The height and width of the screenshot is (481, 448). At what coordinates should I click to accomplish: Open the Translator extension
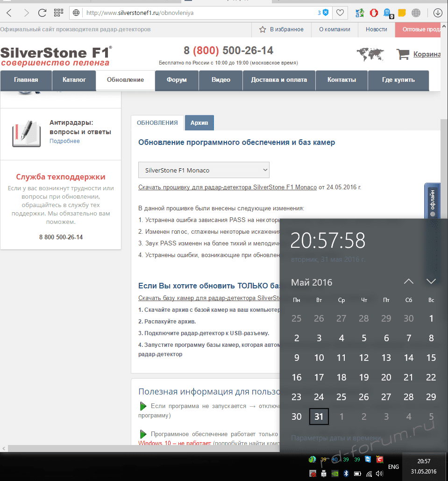point(360,13)
